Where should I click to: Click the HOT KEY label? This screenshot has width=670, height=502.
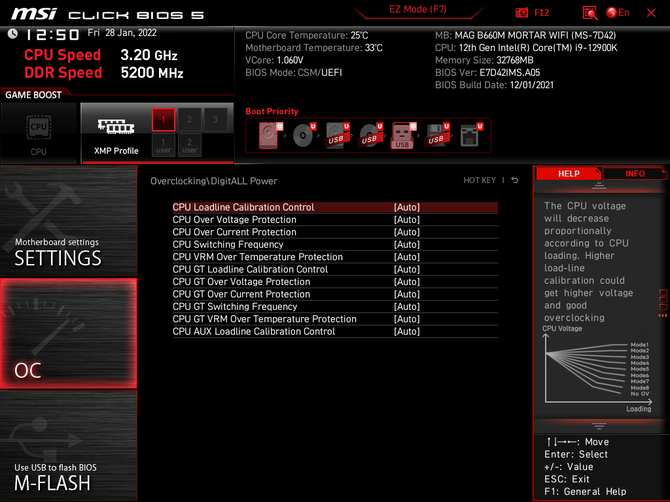(x=479, y=180)
